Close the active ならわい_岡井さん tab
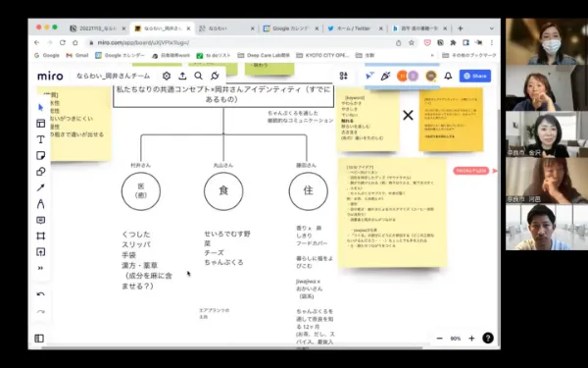Screen dimensions: 588x368 [188, 28]
